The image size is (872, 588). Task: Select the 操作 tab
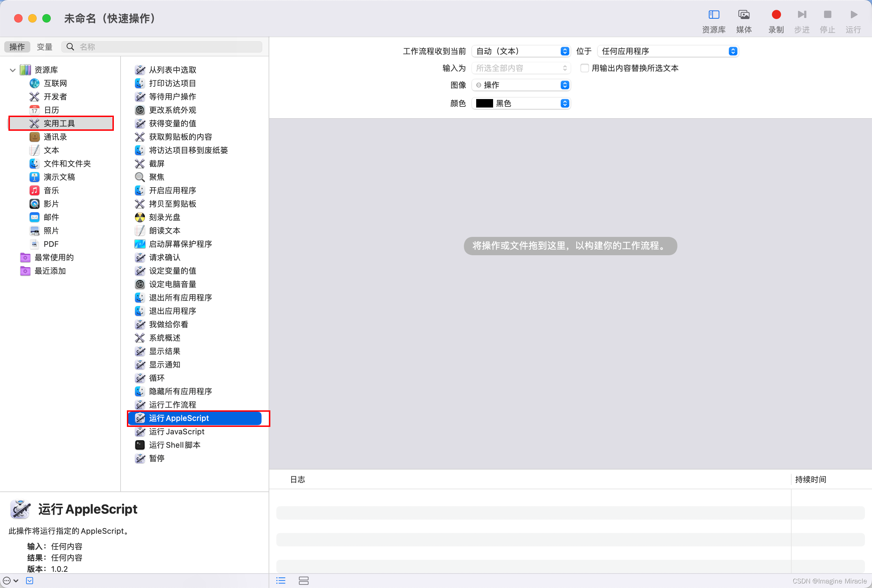pyautogui.click(x=17, y=47)
